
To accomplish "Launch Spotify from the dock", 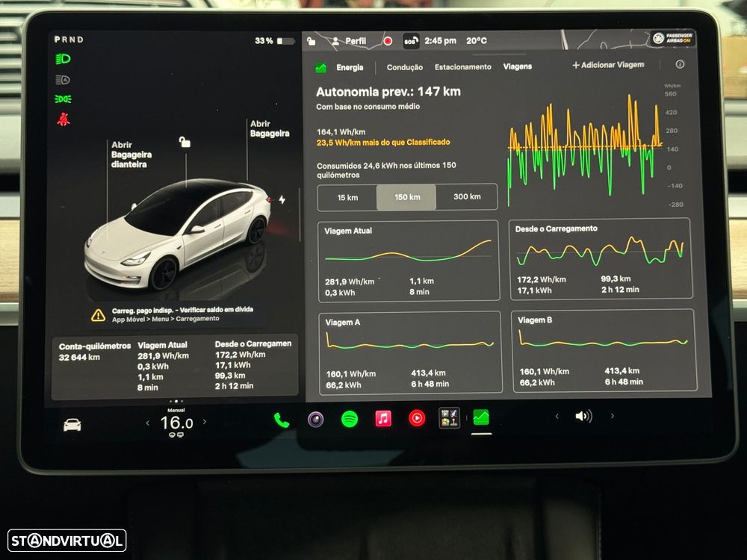I will click(350, 419).
